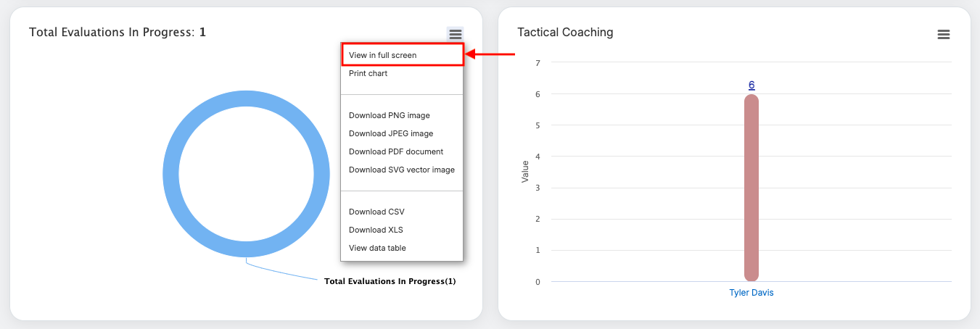
Task: Click the pink Tyler Davis bar
Action: (x=751, y=188)
